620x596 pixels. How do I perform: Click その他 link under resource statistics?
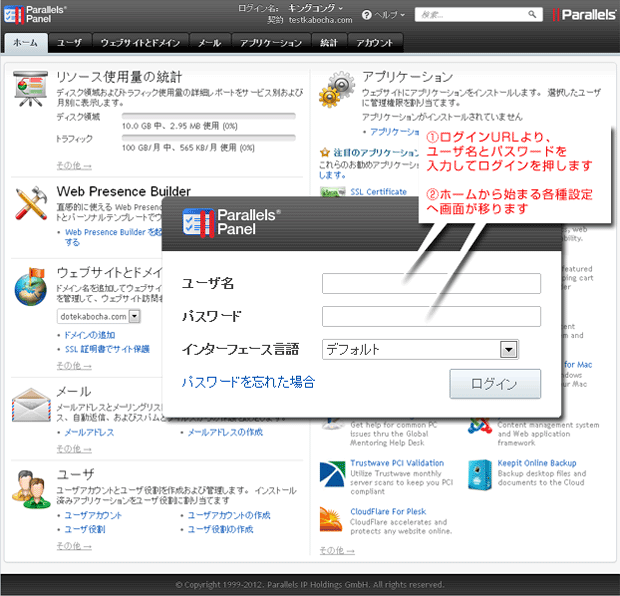click(74, 166)
